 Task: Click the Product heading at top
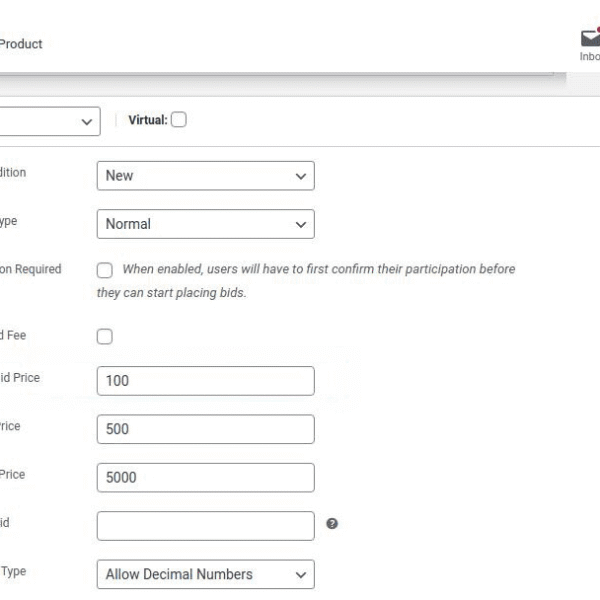21,44
